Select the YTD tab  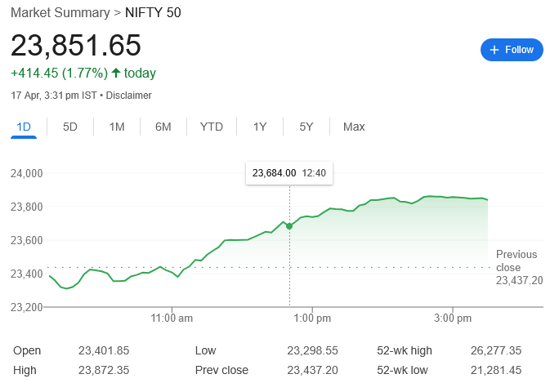click(x=212, y=127)
